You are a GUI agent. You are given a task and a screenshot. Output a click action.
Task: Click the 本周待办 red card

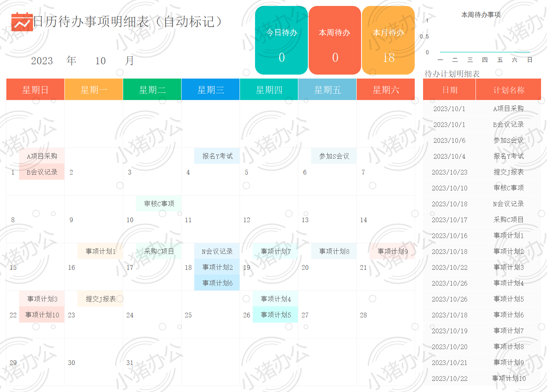(335, 40)
